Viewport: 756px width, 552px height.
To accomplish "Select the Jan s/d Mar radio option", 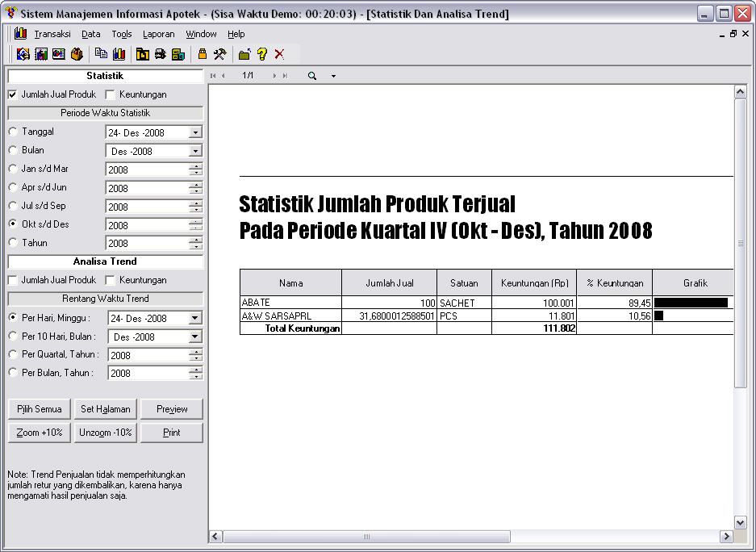I will point(13,169).
